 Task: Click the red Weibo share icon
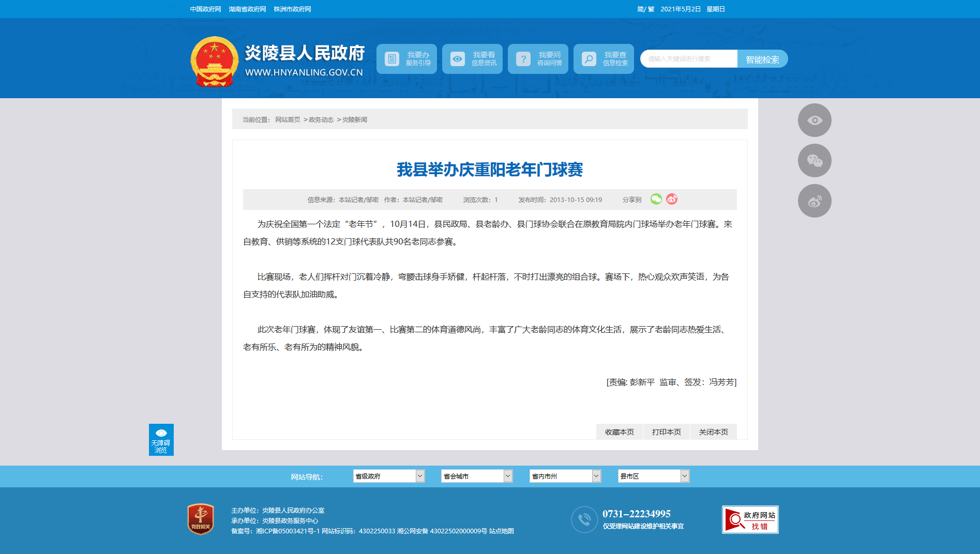(671, 199)
